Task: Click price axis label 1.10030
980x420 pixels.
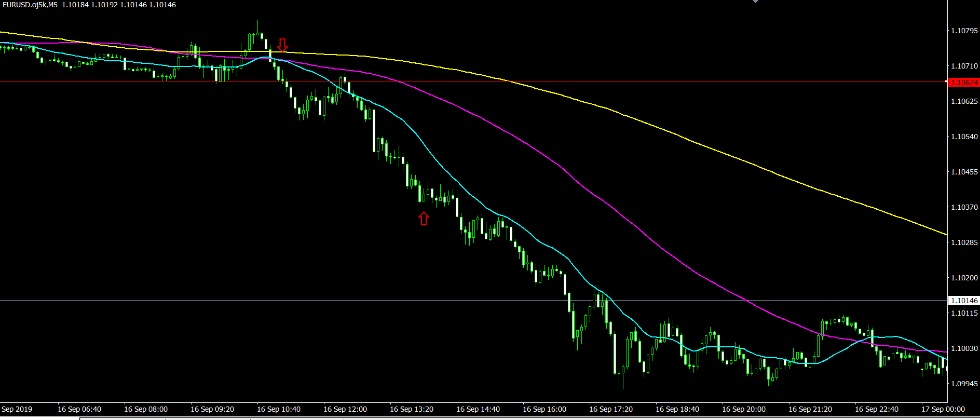Action: click(x=964, y=348)
